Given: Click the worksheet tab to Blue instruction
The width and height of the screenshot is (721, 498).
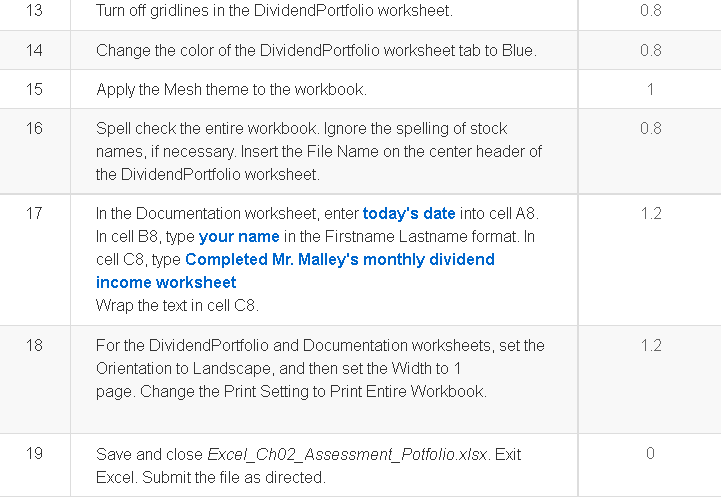Looking at the screenshot, I should click(x=316, y=51).
